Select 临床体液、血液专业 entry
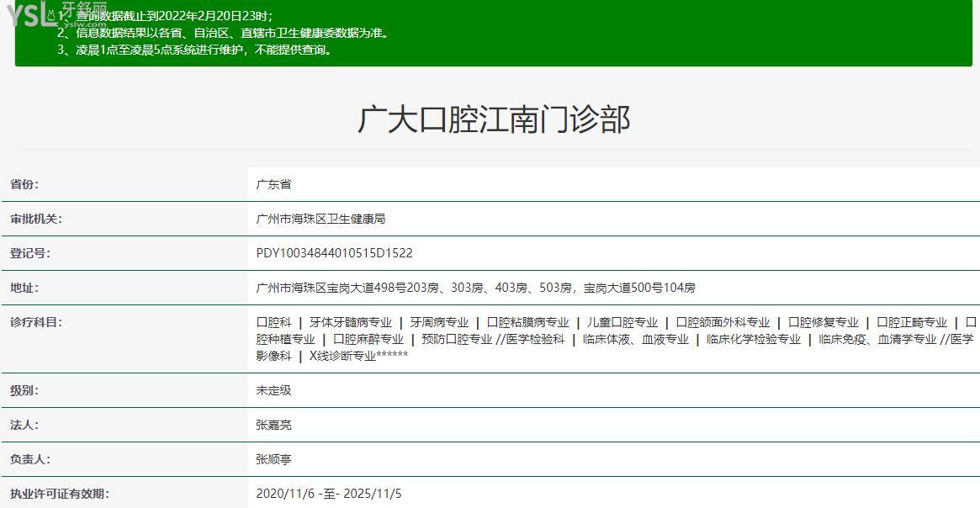 pyautogui.click(x=636, y=339)
